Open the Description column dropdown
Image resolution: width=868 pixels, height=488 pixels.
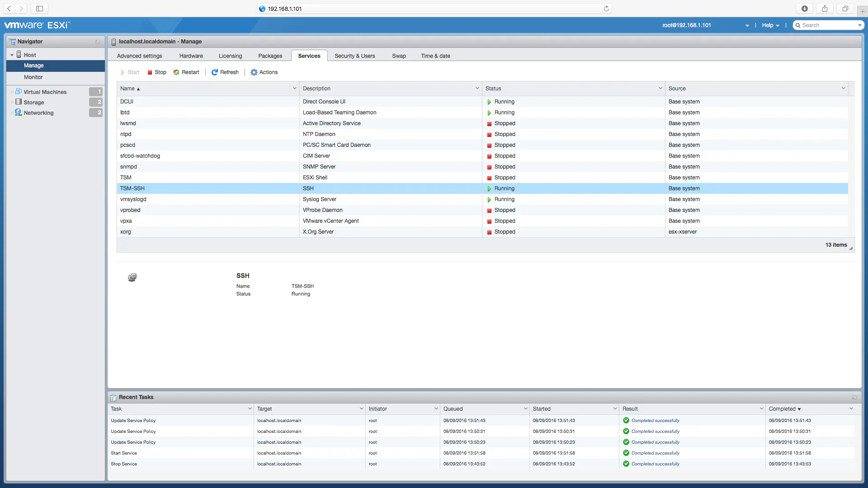[477, 89]
